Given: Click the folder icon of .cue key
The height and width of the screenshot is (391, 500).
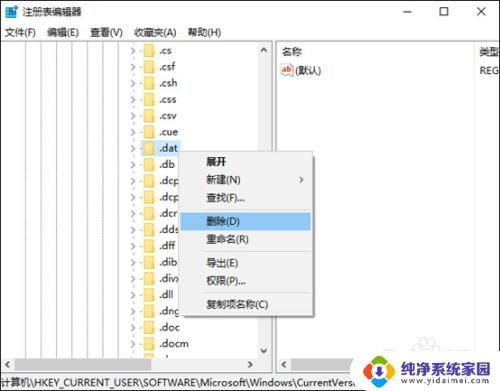Looking at the screenshot, I should pos(149,132).
